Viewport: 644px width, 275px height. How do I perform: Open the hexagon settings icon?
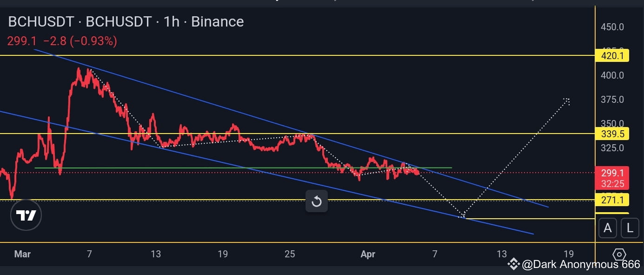point(620,254)
